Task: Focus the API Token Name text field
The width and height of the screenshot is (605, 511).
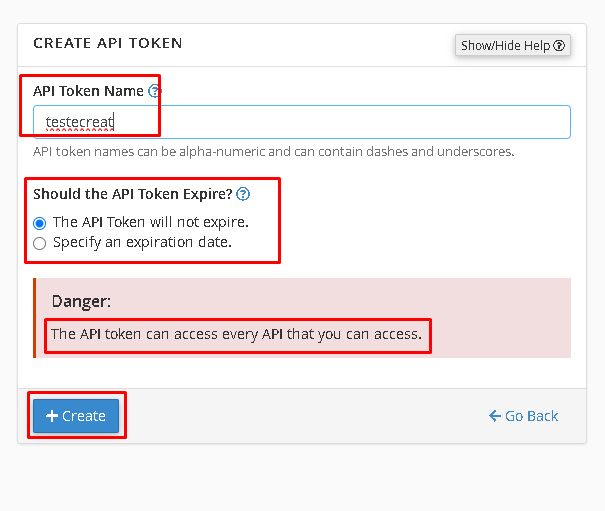Action: click(302, 122)
